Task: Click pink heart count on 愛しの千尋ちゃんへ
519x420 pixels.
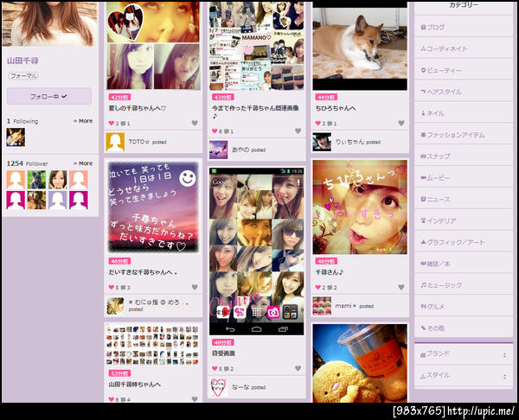Action: 113,124
